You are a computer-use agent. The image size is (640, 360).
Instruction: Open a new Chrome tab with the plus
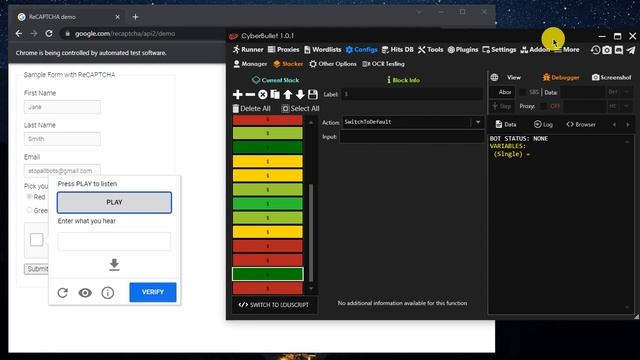[x=136, y=17]
